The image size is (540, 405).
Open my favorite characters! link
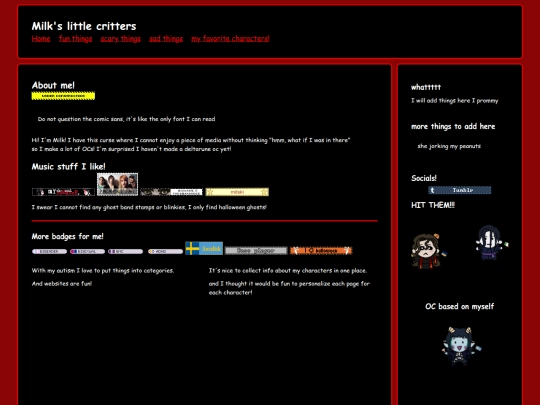pyautogui.click(x=230, y=39)
